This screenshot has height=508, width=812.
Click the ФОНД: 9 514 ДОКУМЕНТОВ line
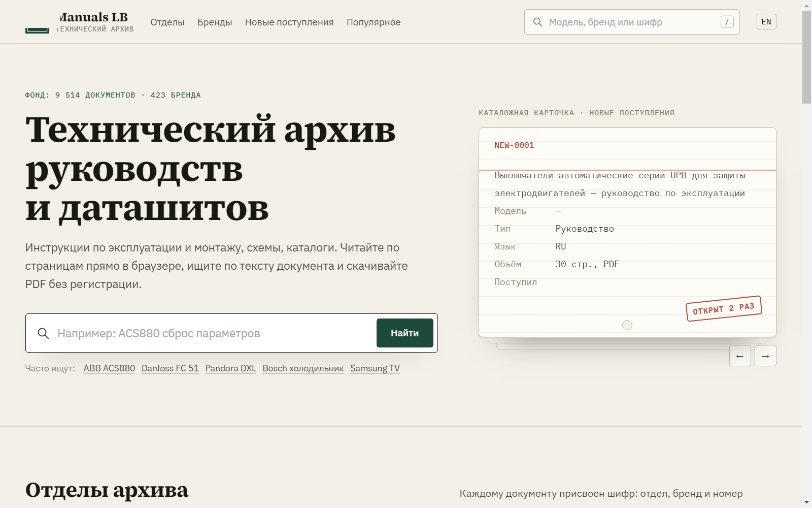113,95
